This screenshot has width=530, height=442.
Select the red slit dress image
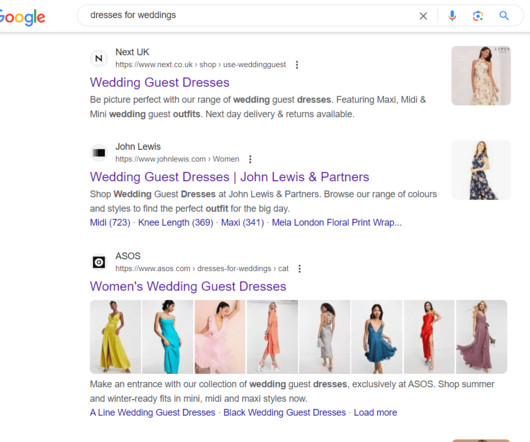[x=429, y=337]
